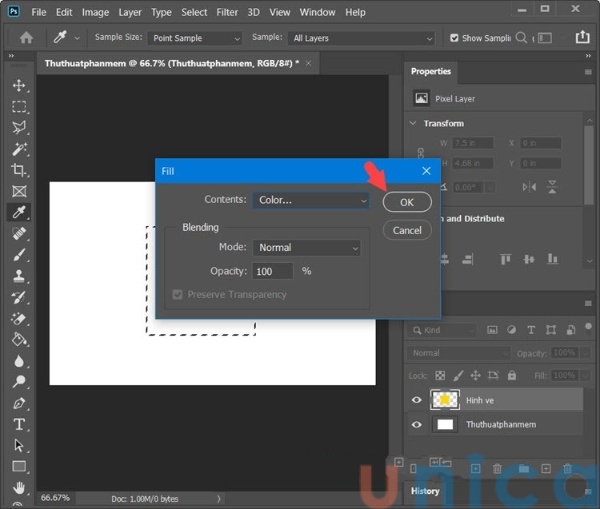Toggle visibility of Thuthuatphanmem layer

click(417, 425)
